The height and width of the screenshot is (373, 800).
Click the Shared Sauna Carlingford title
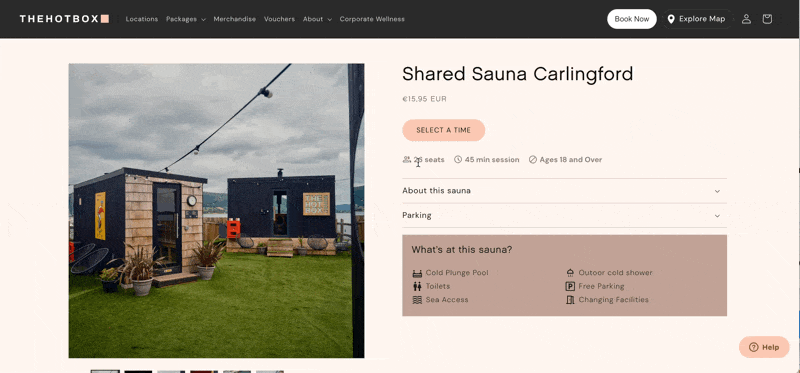point(517,74)
